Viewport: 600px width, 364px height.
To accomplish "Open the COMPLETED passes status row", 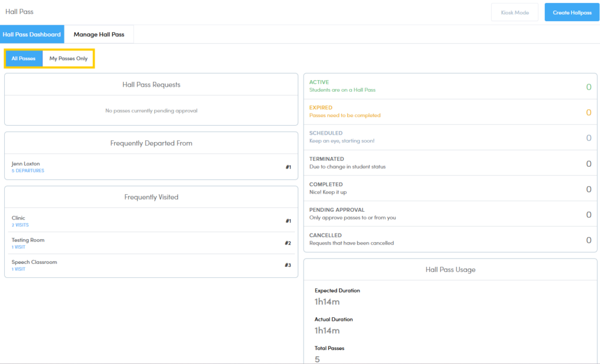I will [x=450, y=188].
